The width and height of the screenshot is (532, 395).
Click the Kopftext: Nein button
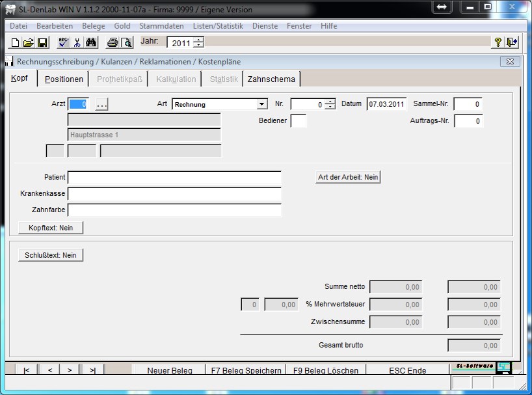pyautogui.click(x=51, y=228)
